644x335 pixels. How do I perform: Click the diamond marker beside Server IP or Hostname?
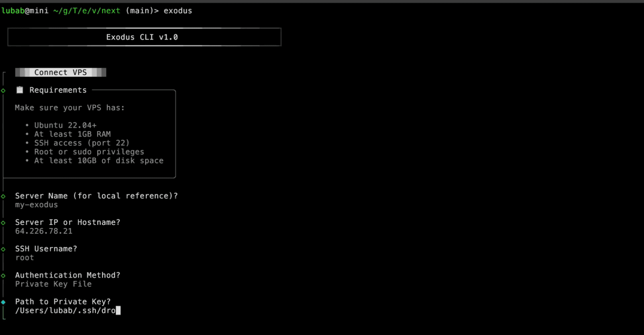pos(3,223)
